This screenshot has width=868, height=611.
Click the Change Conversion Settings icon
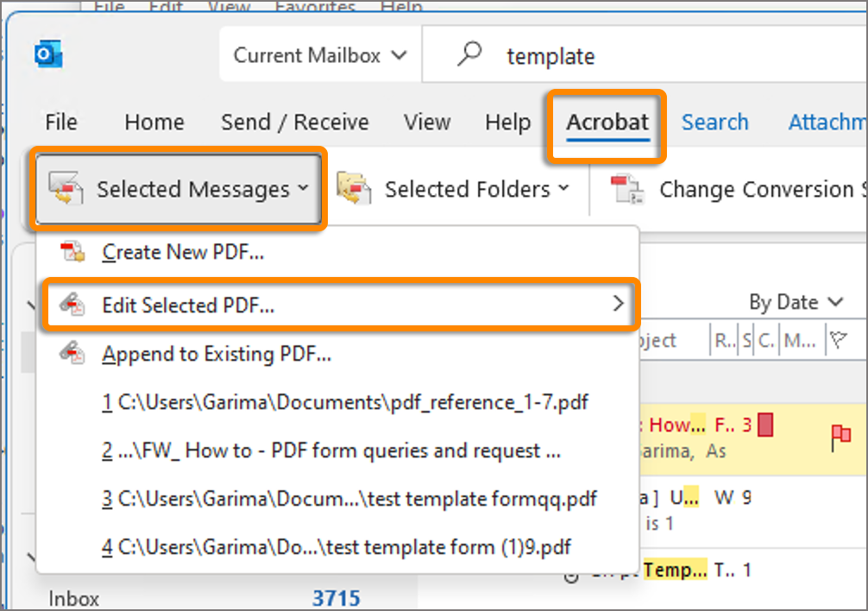[x=627, y=189]
